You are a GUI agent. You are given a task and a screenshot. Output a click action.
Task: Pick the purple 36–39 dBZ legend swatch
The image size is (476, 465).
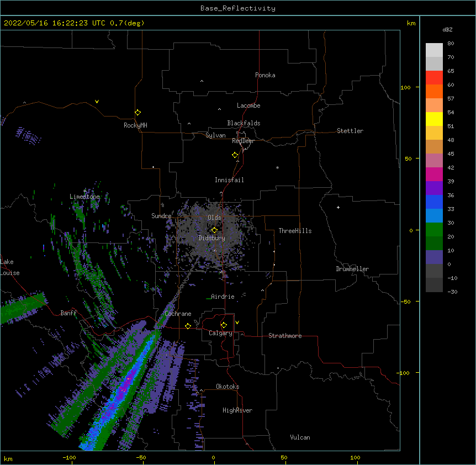434,188
